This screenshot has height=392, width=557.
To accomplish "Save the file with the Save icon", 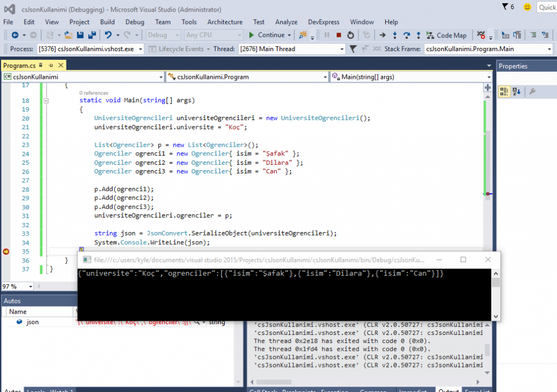I will click(80, 35).
